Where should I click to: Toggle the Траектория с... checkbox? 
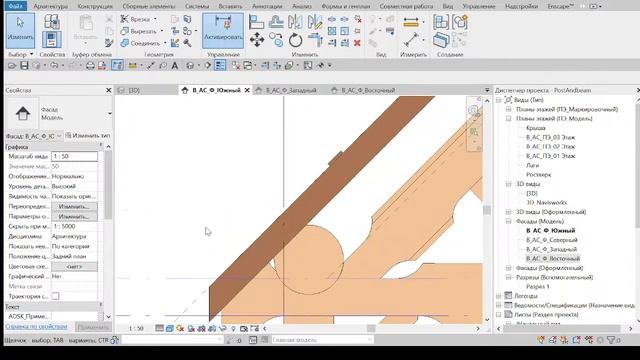tap(56, 296)
